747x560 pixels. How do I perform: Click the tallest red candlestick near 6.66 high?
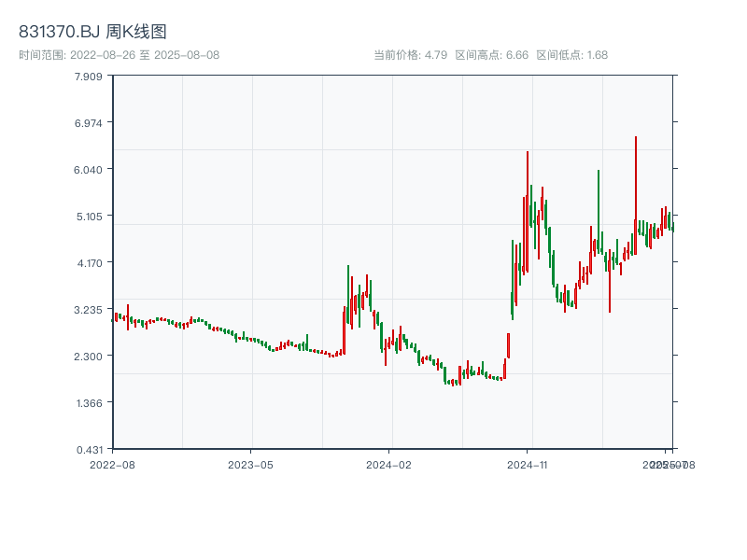636,195
